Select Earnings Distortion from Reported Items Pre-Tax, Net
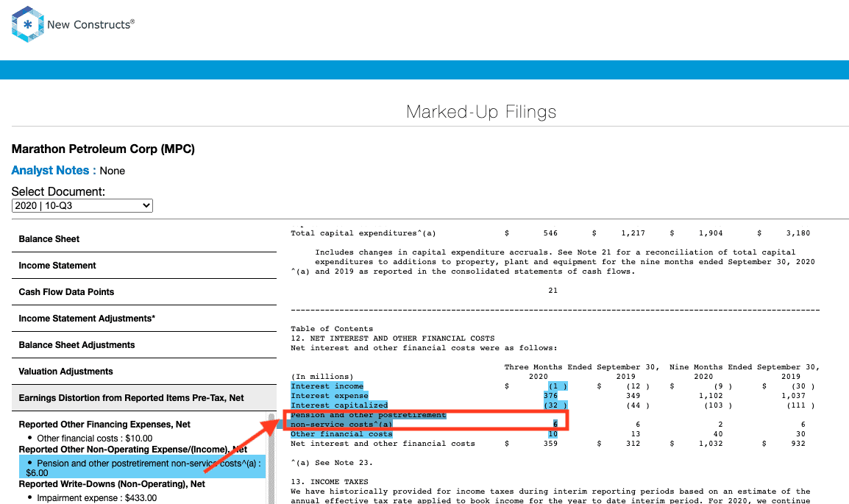 point(144,398)
